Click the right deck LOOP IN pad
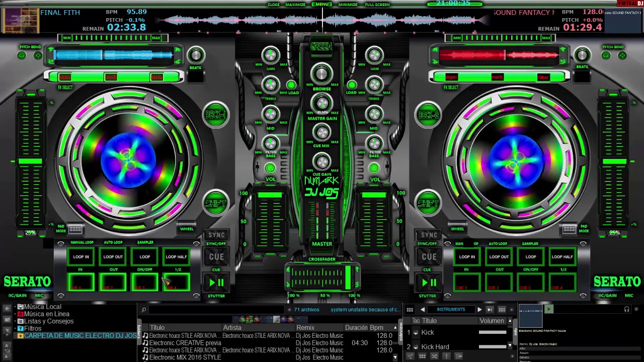The width and height of the screenshot is (644, 362). click(467, 257)
